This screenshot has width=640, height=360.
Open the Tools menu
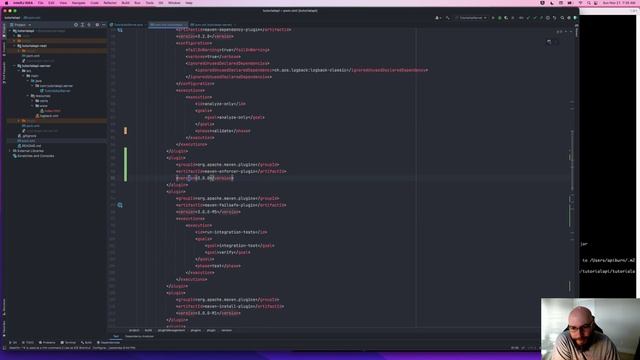pos(150,3)
